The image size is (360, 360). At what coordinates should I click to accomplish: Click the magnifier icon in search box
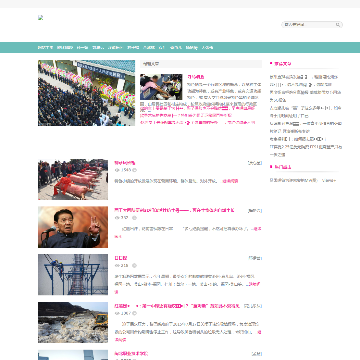[338, 25]
